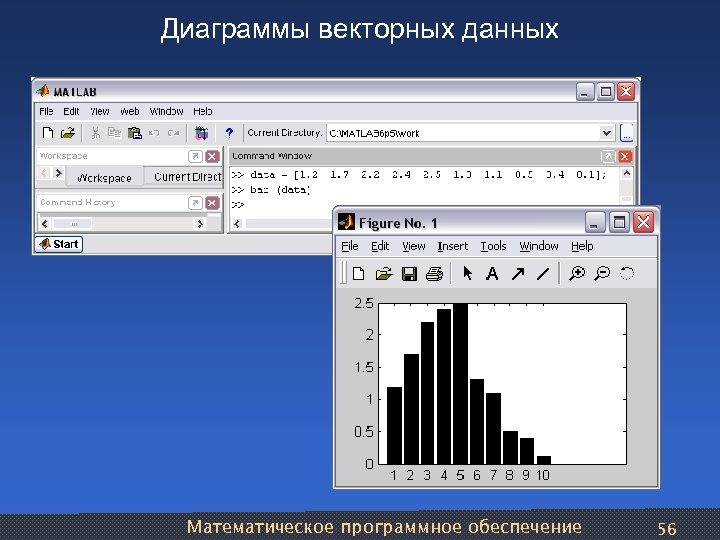Click Command History horizontal scrollbar thumb

tap(73, 224)
